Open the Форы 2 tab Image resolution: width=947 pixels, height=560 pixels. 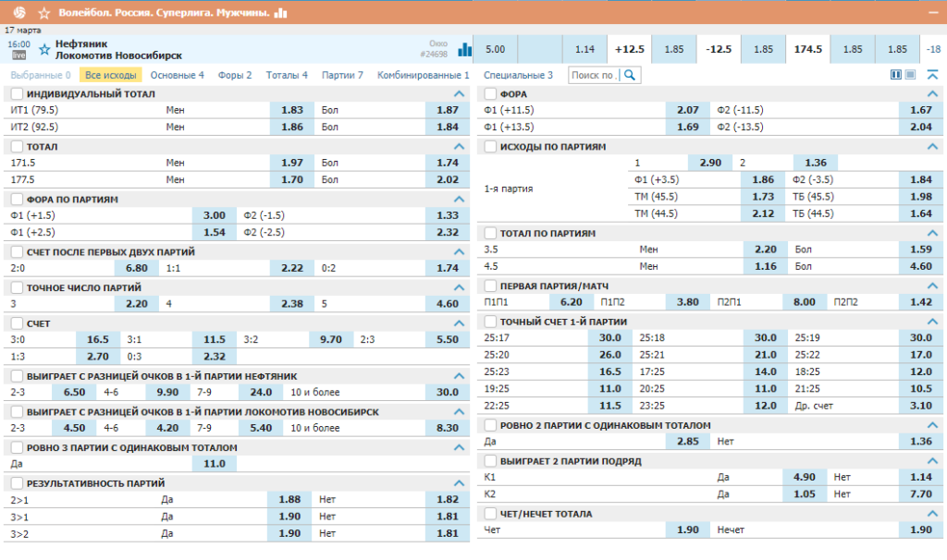pyautogui.click(x=234, y=75)
